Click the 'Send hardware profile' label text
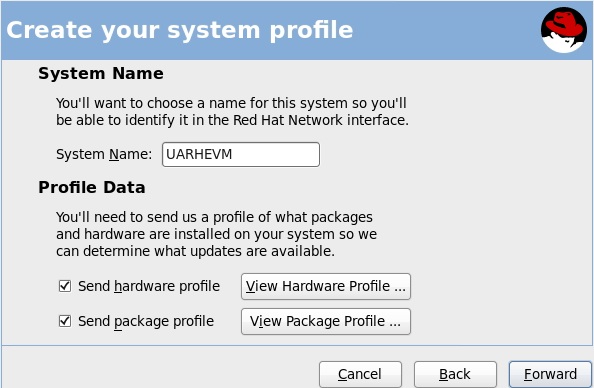 [x=149, y=286]
